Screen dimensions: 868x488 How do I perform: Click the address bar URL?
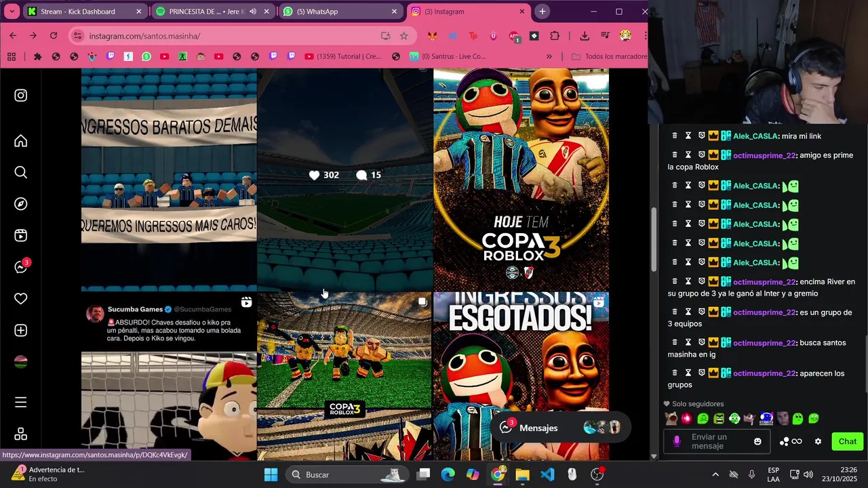[x=144, y=36]
